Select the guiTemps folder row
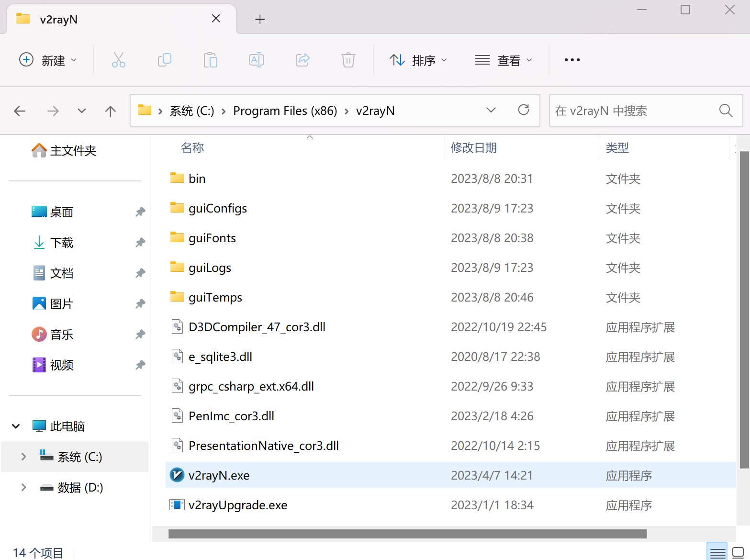The height and width of the screenshot is (560, 750). pos(450,297)
